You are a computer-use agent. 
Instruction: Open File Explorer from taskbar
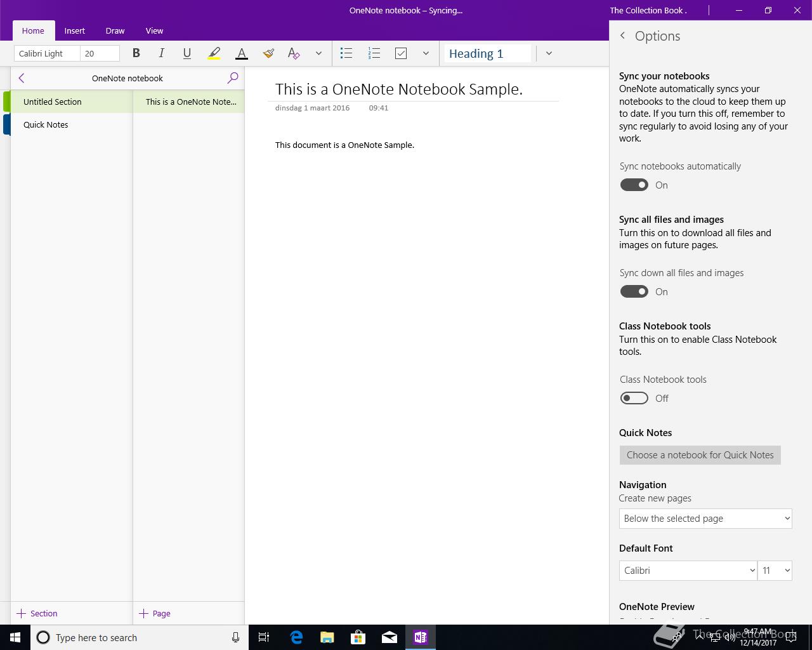[x=327, y=637]
